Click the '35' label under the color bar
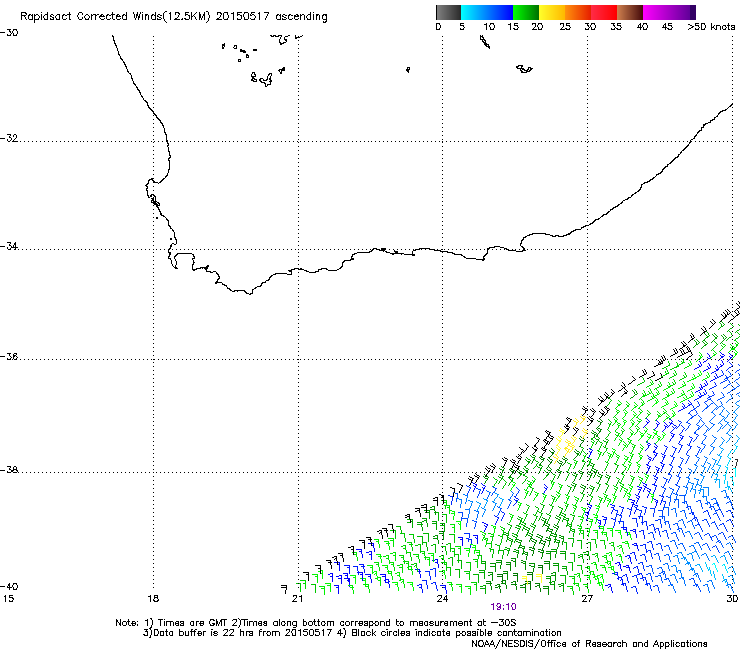The image size is (740, 650). pos(616,27)
